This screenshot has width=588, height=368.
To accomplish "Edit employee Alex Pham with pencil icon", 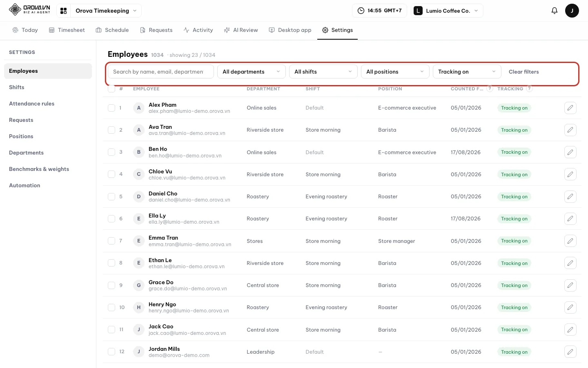I will point(570,108).
